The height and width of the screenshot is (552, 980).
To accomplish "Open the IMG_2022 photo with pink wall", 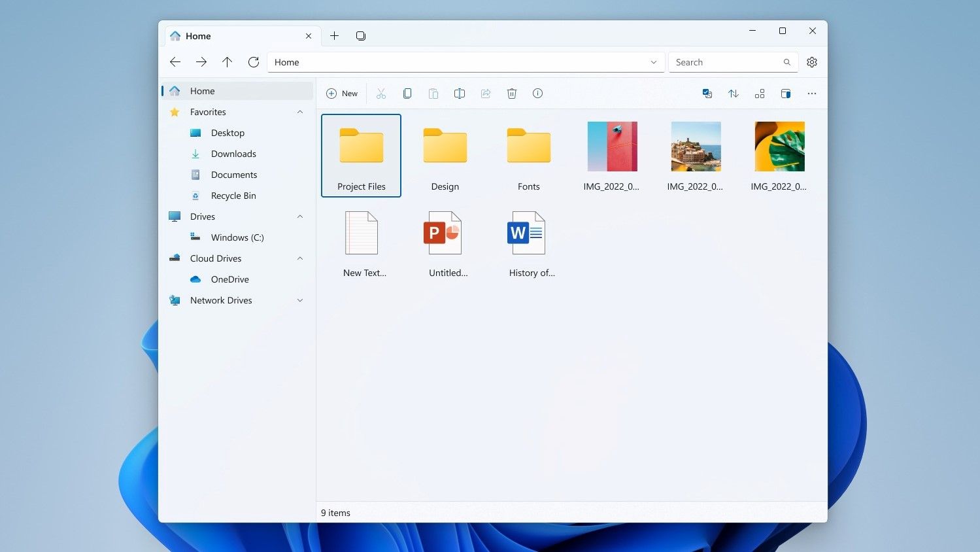I will [x=612, y=146].
